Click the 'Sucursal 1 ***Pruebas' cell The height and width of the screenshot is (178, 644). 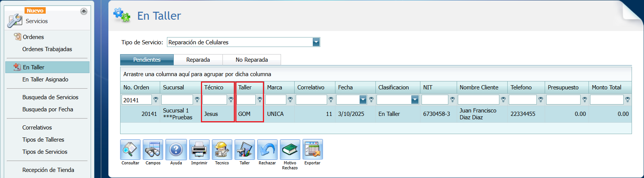tap(181, 114)
